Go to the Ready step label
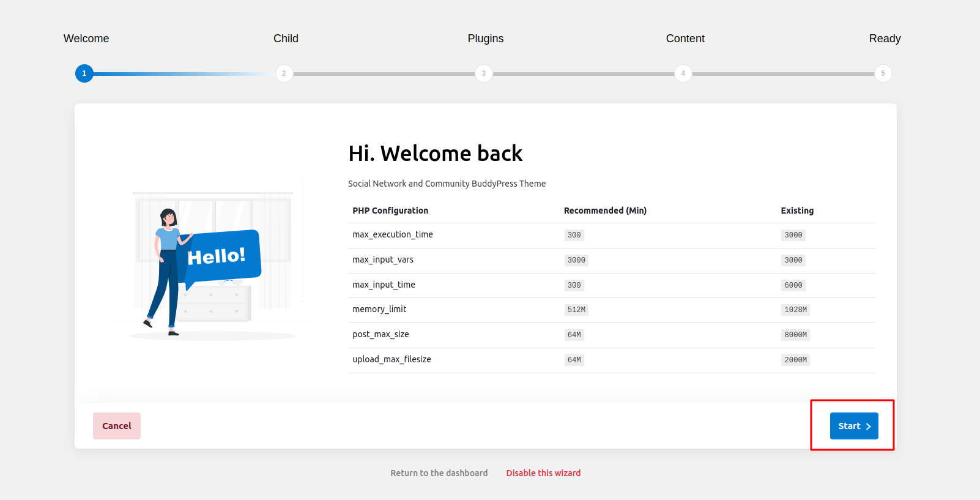Image resolution: width=980 pixels, height=500 pixels. tap(885, 39)
